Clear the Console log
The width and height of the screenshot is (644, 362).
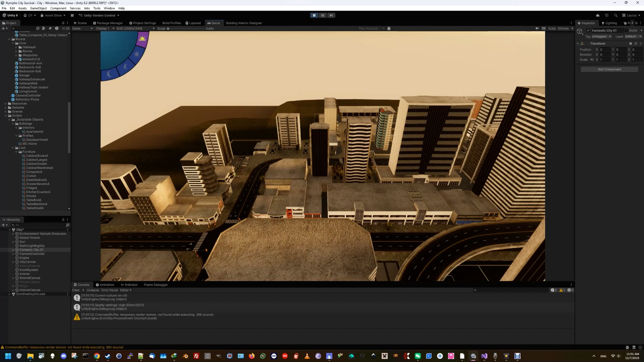[76, 290]
